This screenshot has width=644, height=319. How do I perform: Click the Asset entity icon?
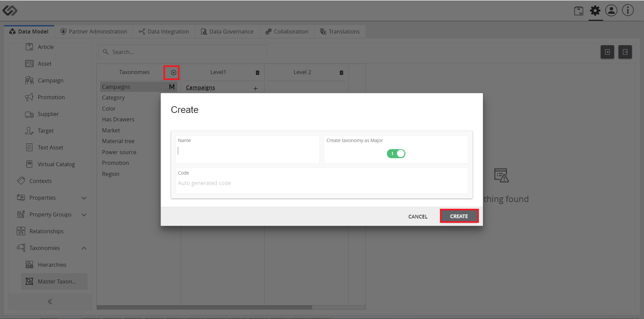(x=30, y=64)
